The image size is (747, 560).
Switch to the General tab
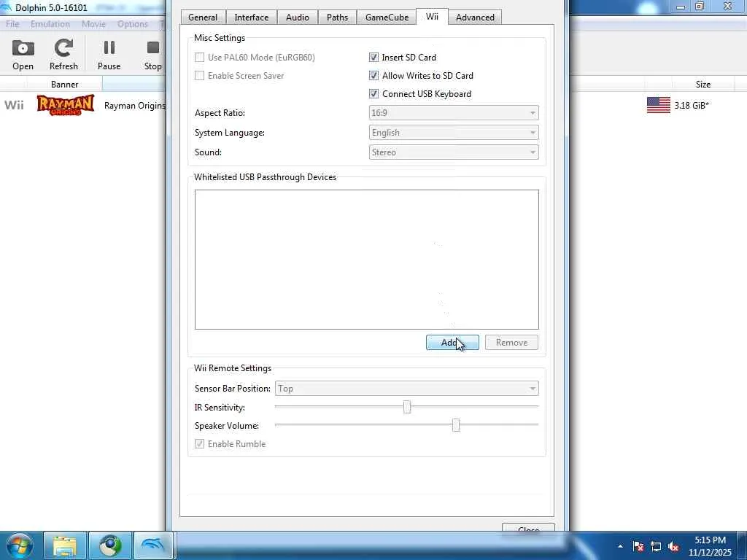click(x=203, y=17)
